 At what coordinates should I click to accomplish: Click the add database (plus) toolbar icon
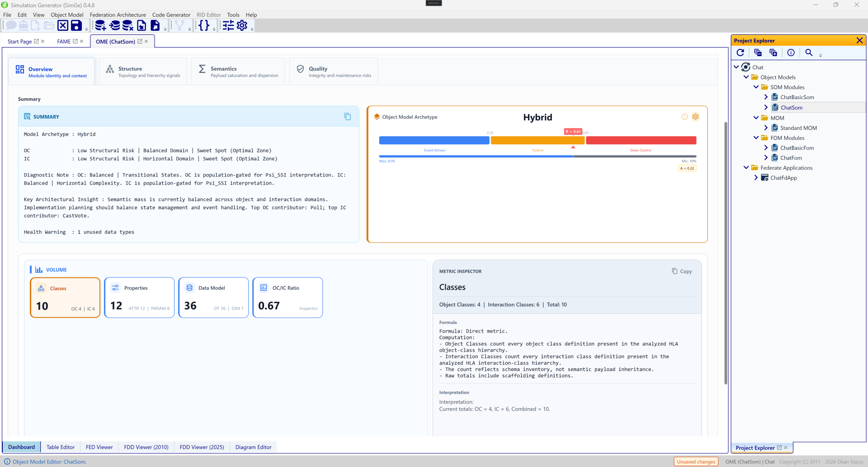100,26
